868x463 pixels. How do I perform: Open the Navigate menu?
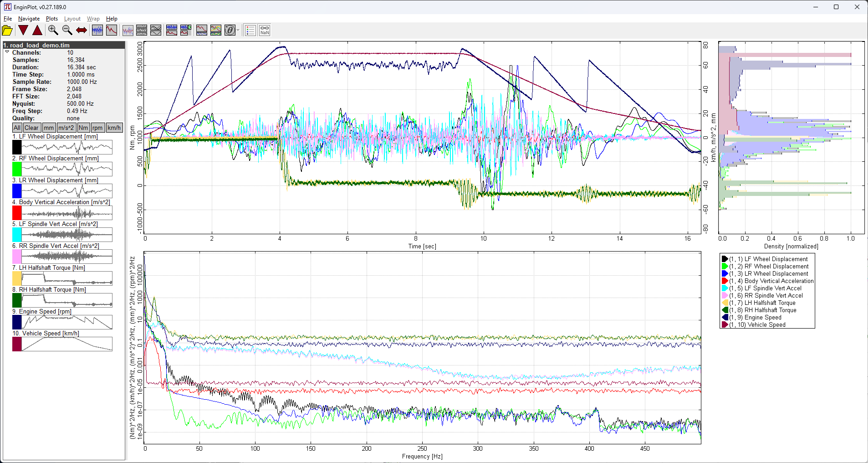coord(29,19)
